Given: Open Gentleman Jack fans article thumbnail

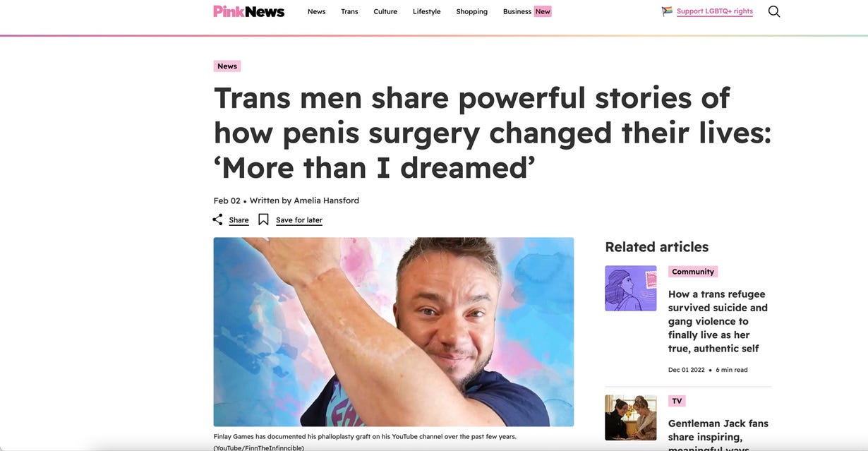Looking at the screenshot, I should (x=631, y=418).
